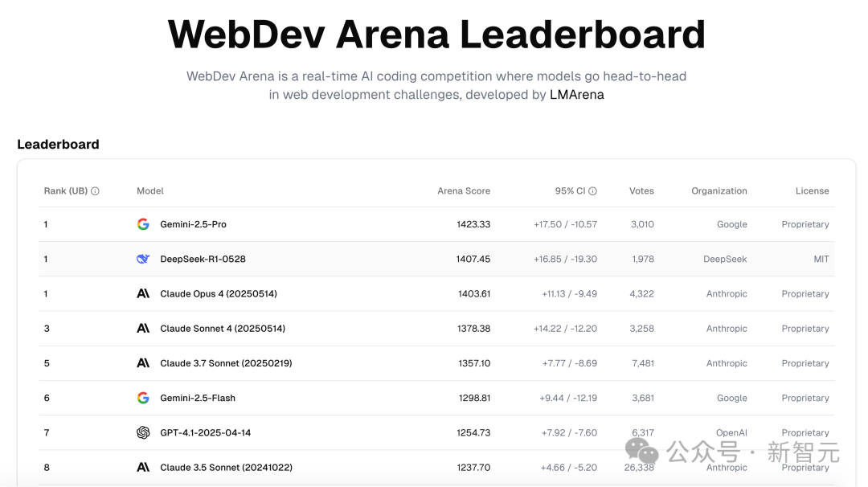The image size is (868, 487).
Task: Click the arena score 1298.81
Action: pos(474,398)
